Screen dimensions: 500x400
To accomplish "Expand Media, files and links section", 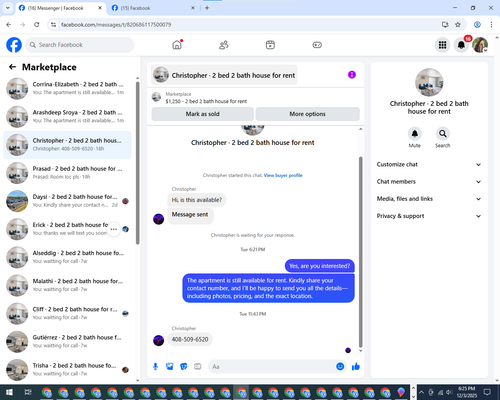I will point(429,199).
